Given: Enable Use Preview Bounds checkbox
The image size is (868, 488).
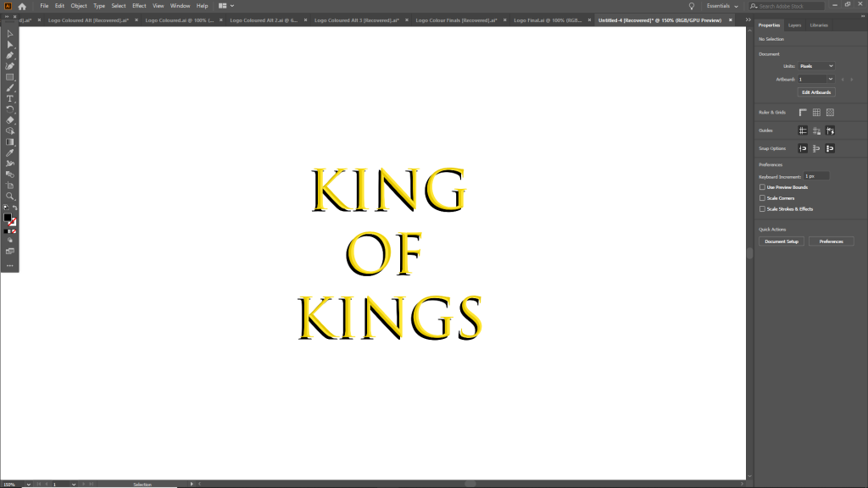Looking at the screenshot, I should (x=762, y=186).
